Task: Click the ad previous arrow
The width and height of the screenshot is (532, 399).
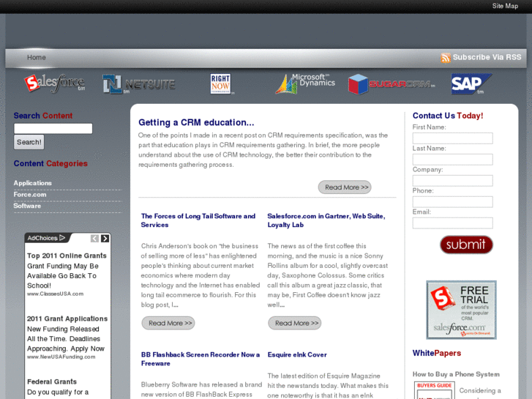Action: coord(94,239)
